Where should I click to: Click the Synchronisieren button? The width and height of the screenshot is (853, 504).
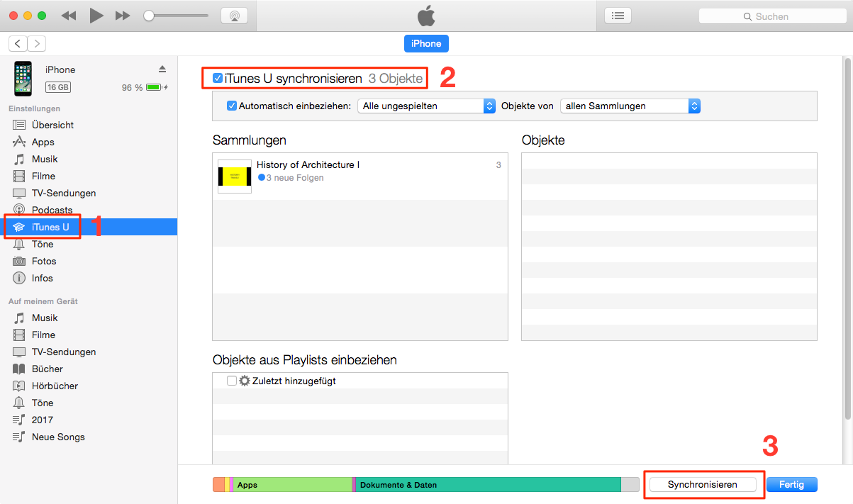pyautogui.click(x=702, y=485)
